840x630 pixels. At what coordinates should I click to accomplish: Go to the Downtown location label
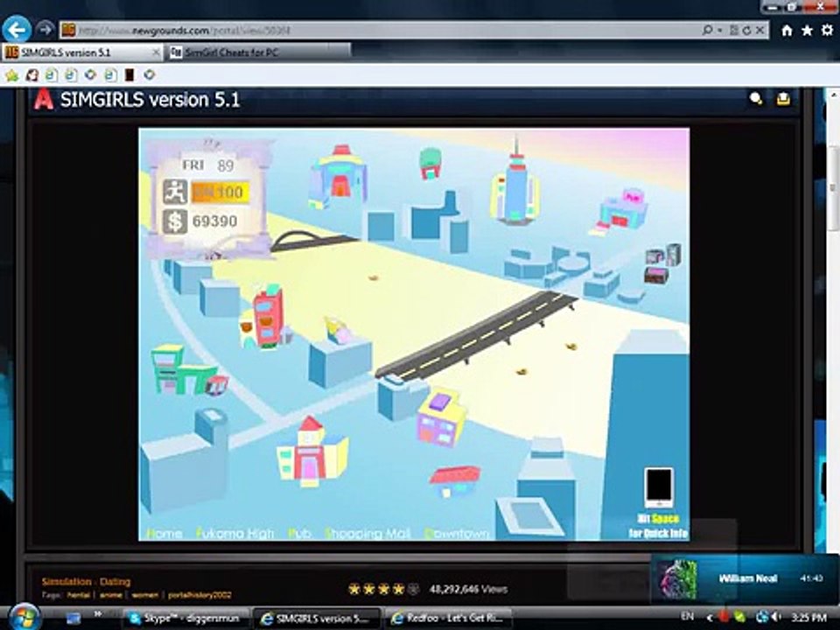pos(457,534)
